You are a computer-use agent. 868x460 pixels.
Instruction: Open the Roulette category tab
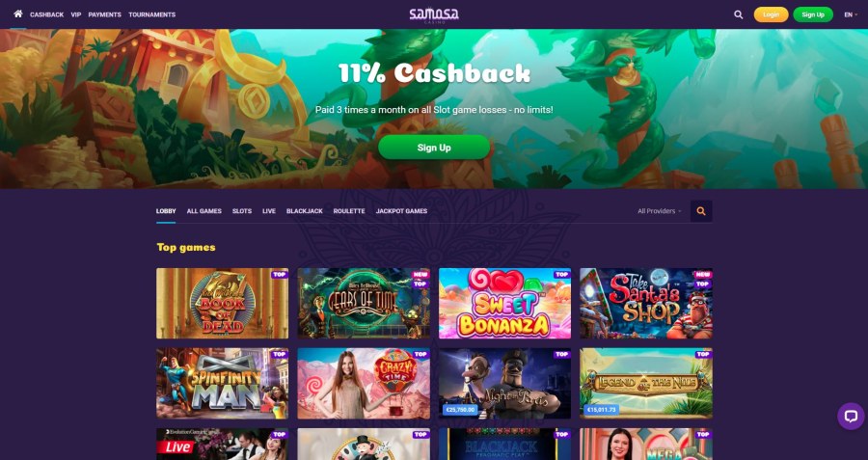coord(349,211)
